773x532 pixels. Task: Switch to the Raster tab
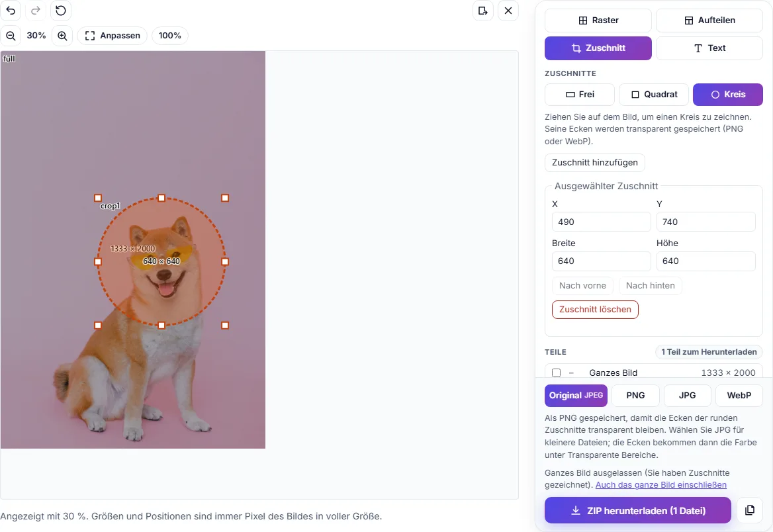pyautogui.click(x=598, y=21)
